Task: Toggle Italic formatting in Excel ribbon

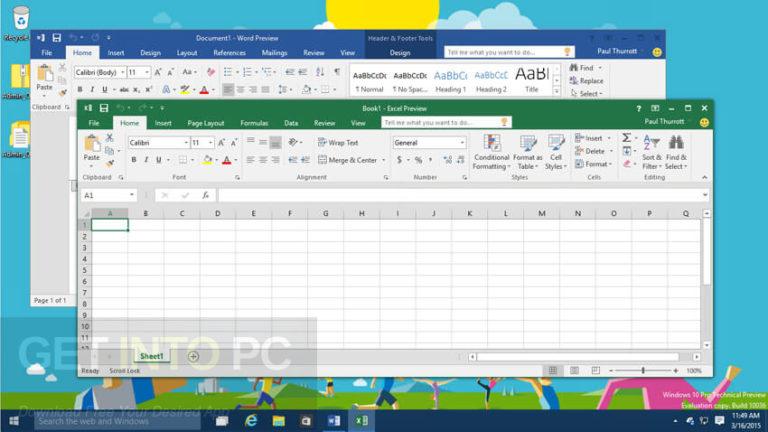Action: tap(146, 160)
